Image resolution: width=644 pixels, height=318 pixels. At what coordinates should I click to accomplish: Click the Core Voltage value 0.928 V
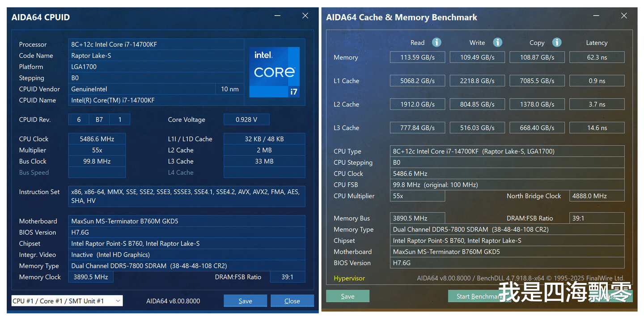click(246, 120)
